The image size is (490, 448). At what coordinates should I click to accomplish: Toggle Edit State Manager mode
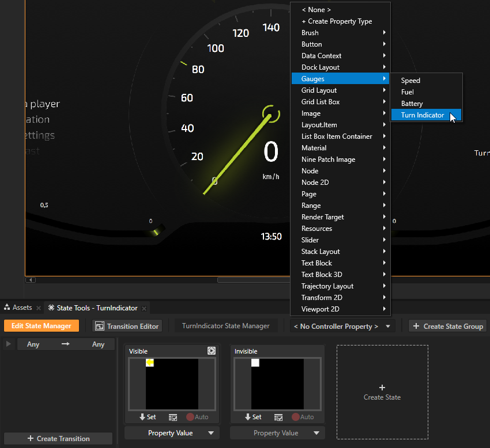point(42,326)
